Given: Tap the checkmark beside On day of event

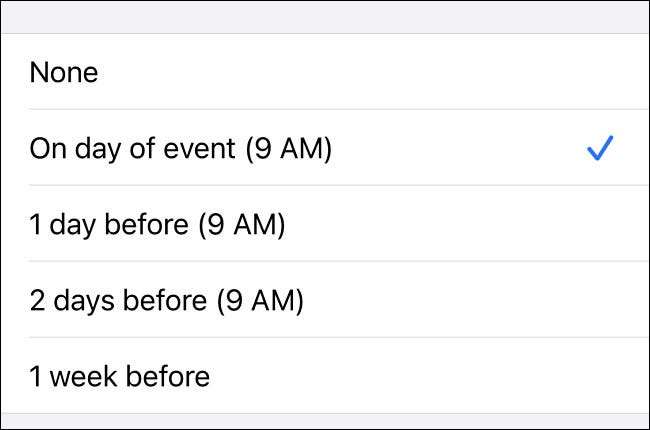Looking at the screenshot, I should (x=600, y=149).
